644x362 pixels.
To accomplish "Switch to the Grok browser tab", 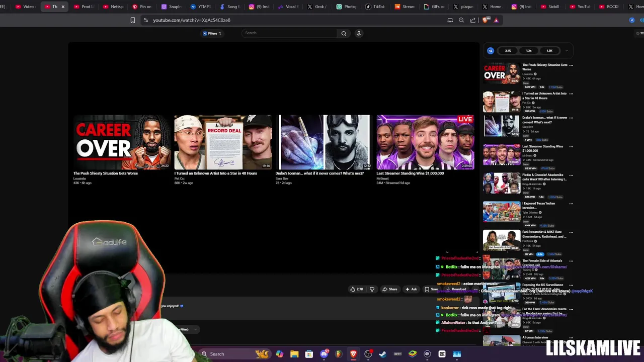I will (317, 7).
